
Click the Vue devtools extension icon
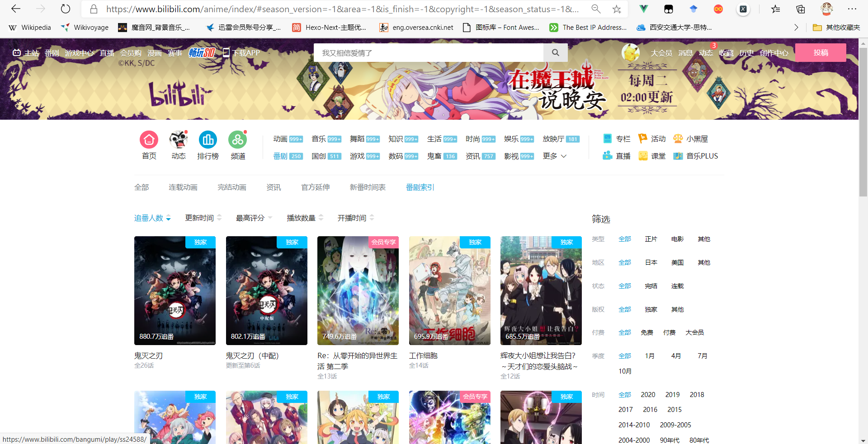point(644,9)
